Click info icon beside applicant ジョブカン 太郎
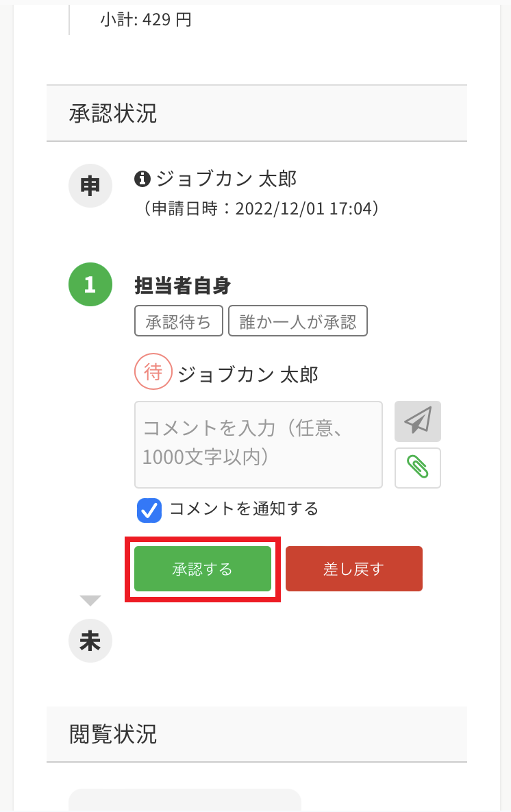 pos(142,179)
